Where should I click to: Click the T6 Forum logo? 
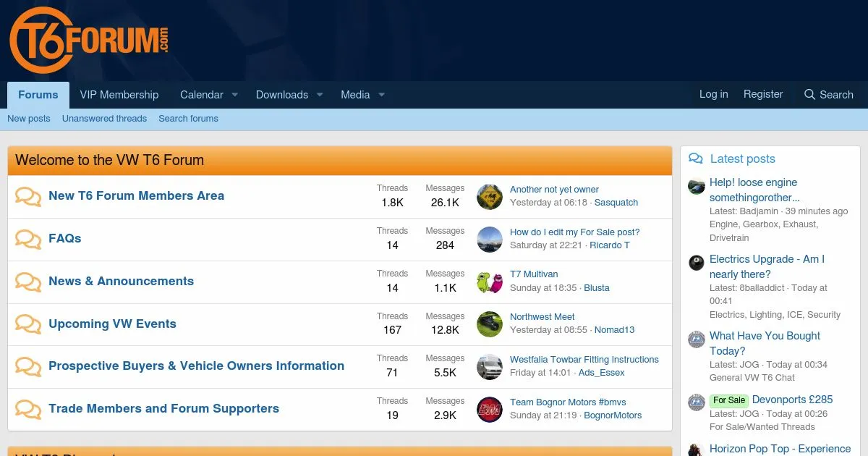[89, 41]
